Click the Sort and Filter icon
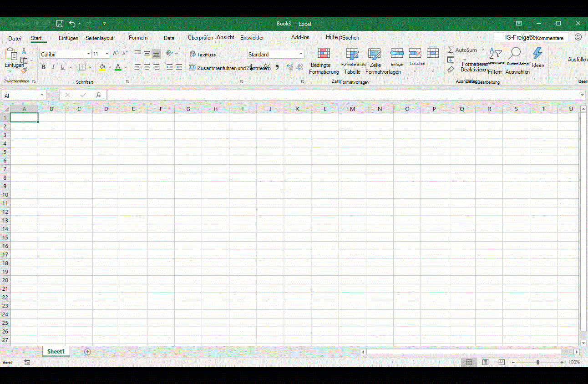 coord(495,53)
